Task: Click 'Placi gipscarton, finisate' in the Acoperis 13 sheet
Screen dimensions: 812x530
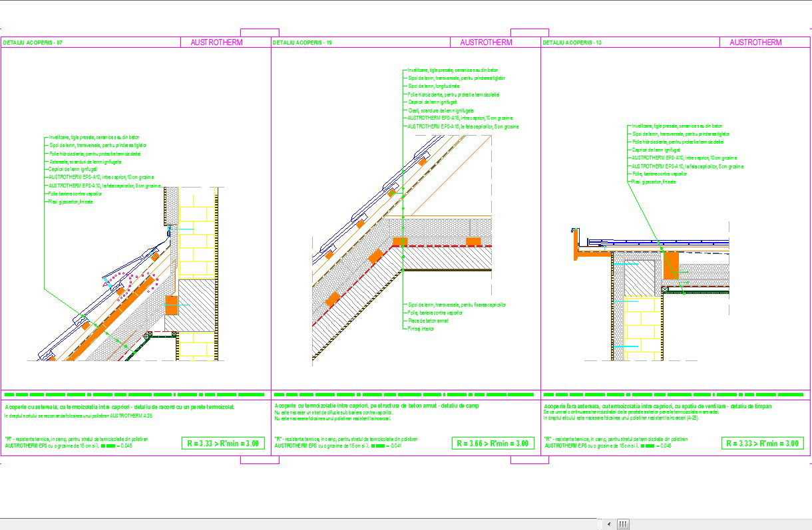Action: [654, 182]
